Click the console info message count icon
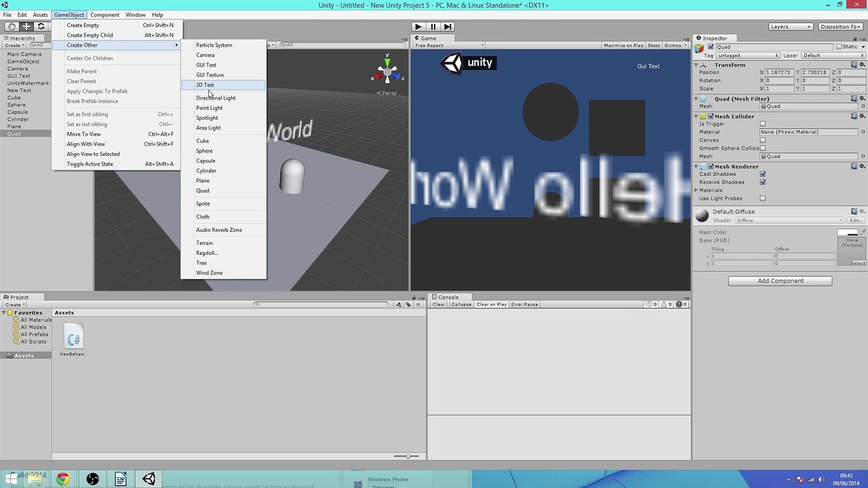 click(652, 304)
